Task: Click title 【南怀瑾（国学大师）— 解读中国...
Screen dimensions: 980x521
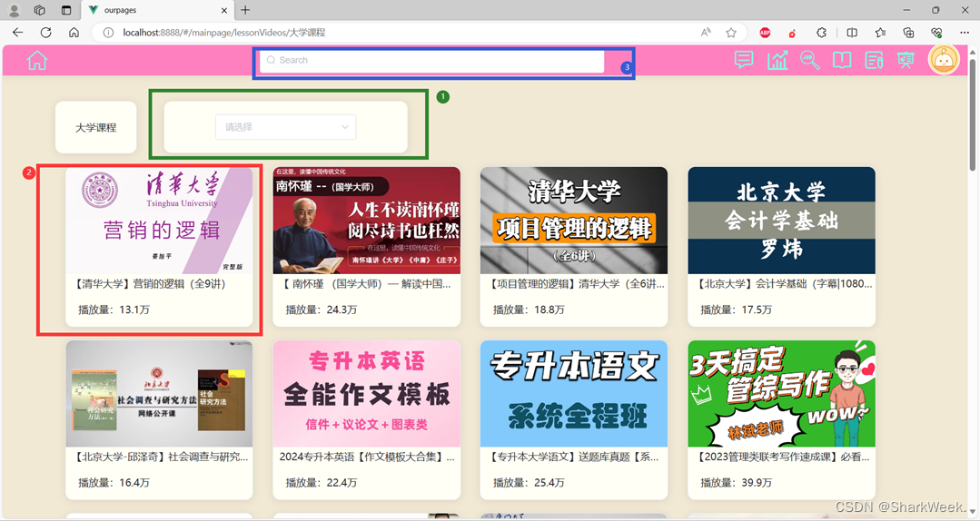Action: point(365,284)
